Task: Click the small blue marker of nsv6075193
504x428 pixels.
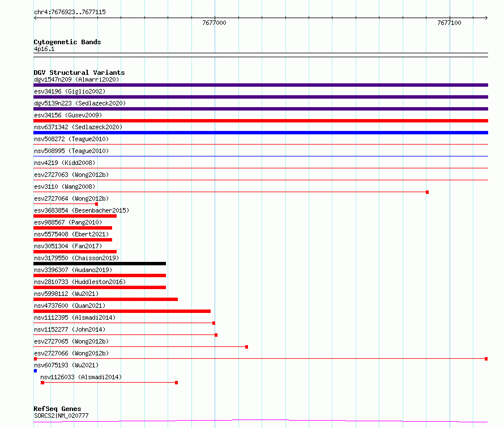Action: pos(35,371)
